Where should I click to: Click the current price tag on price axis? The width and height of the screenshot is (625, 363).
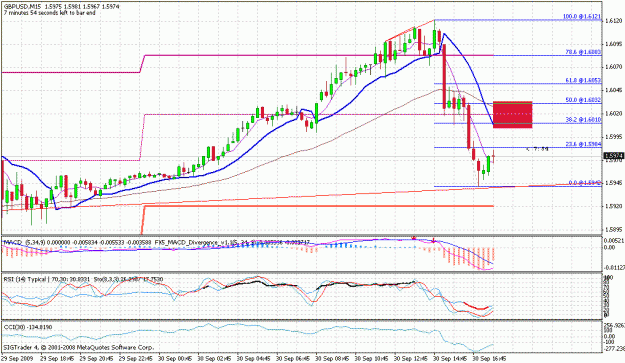(x=614, y=156)
